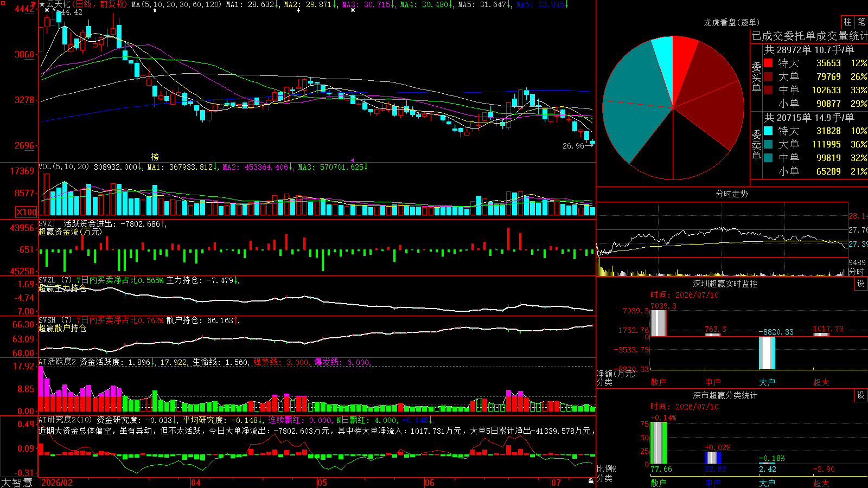Click the 云天化 stock name
Viewport: 868px width, 488px height.
(x=58, y=4)
